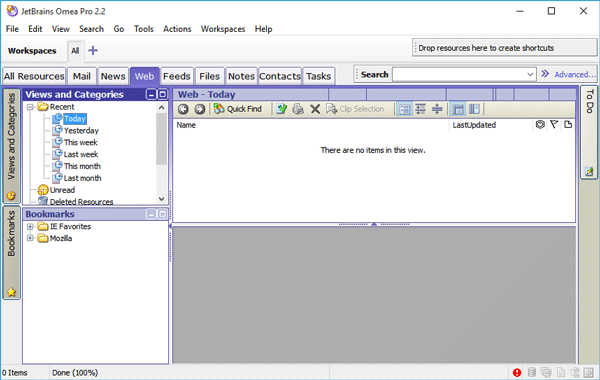The width and height of the screenshot is (600, 380).
Task: Click the mark-as-read checkmark toolbar icon
Action: (x=281, y=109)
